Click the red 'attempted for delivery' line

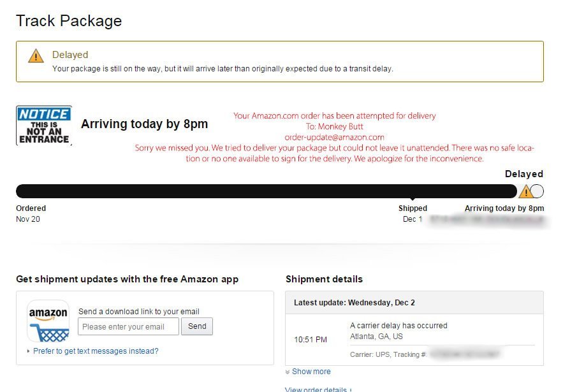335,116
